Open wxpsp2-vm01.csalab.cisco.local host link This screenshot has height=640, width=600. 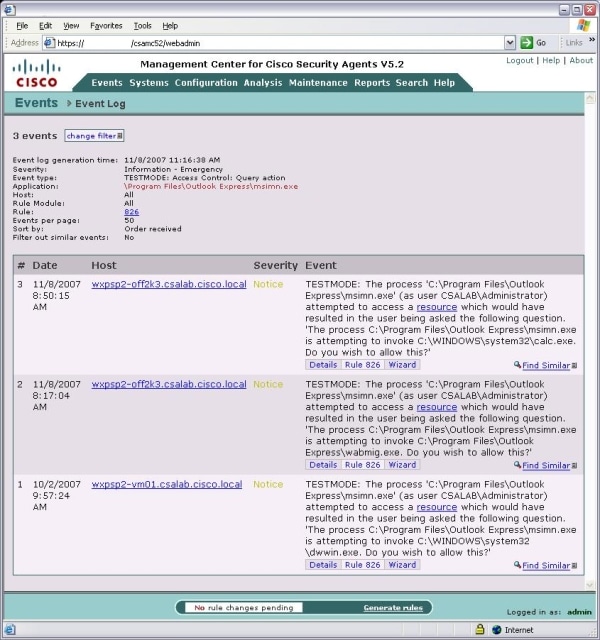coord(167,484)
